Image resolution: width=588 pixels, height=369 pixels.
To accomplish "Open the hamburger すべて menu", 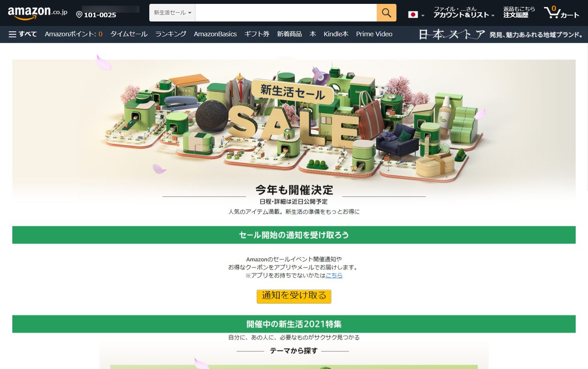I will (23, 34).
